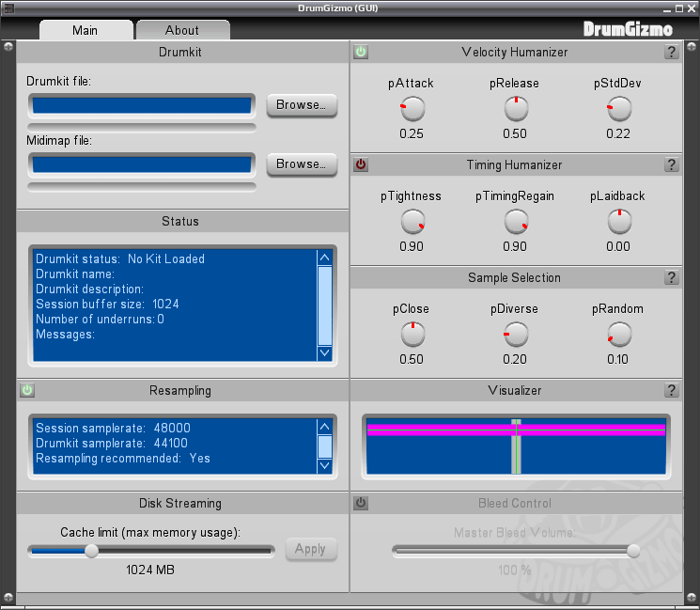This screenshot has height=610, width=700.
Task: Click the pTimingRegain knob
Action: click(516, 222)
